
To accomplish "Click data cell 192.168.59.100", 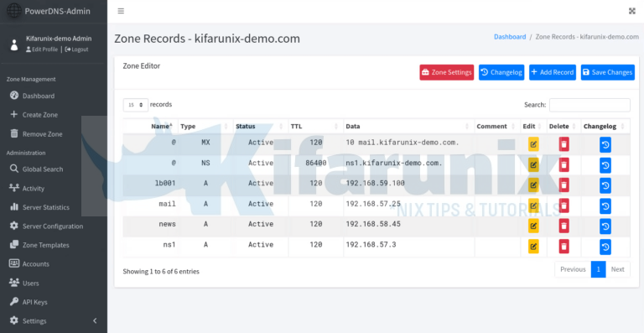I will (x=375, y=183).
